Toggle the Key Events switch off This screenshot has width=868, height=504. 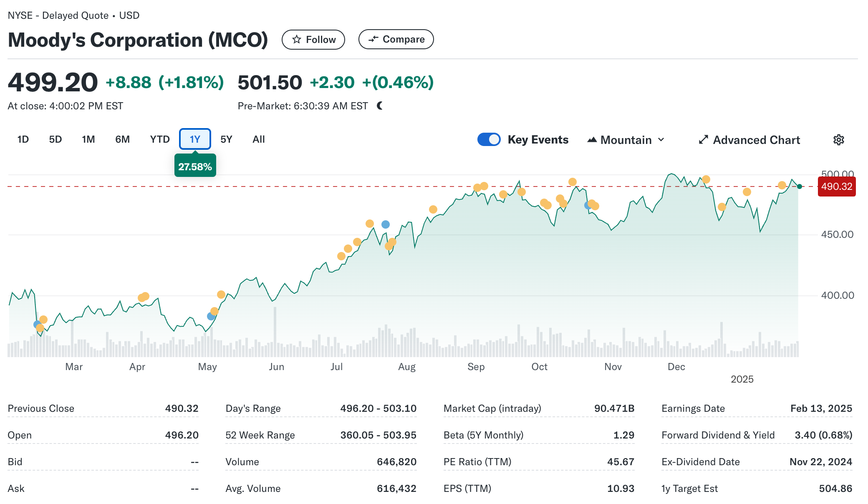(x=489, y=139)
